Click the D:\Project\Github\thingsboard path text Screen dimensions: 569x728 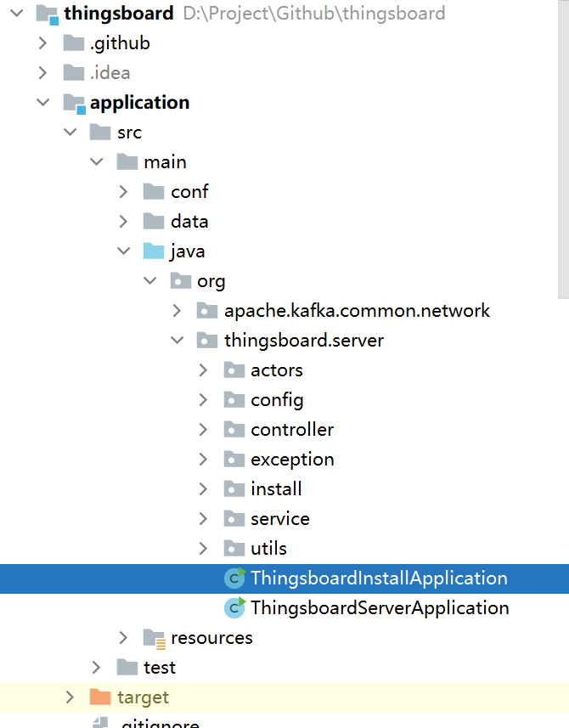(x=314, y=14)
